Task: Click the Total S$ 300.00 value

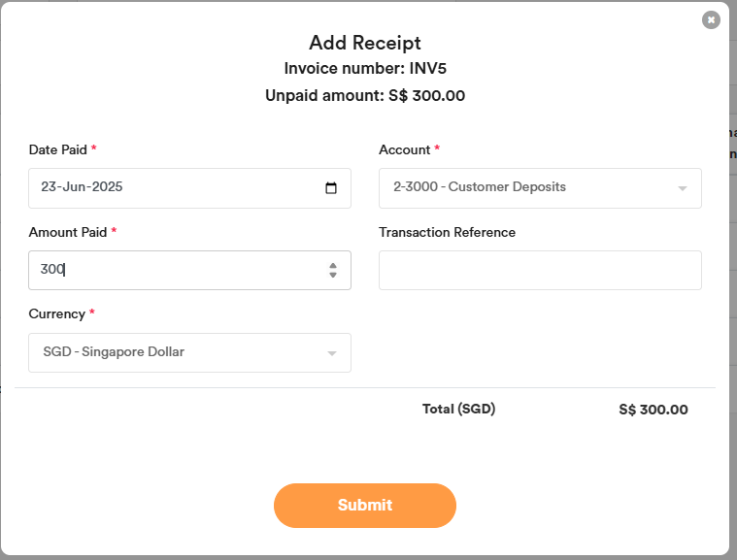Action: point(653,410)
